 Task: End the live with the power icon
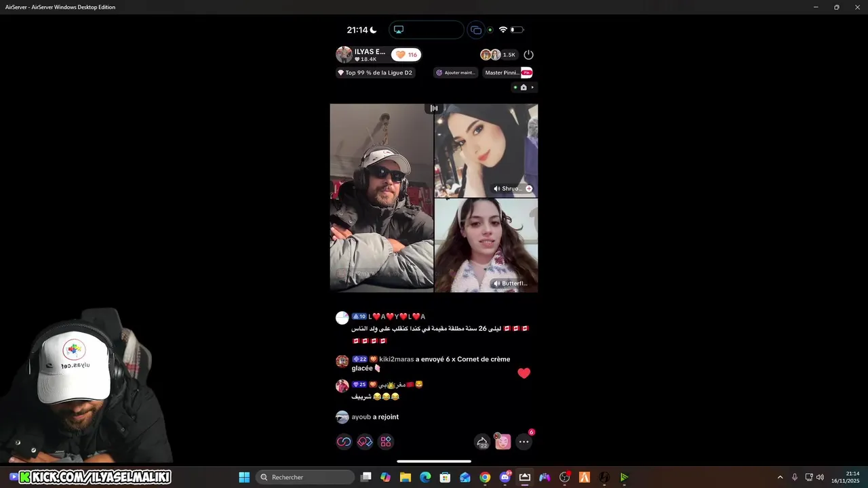click(x=529, y=55)
